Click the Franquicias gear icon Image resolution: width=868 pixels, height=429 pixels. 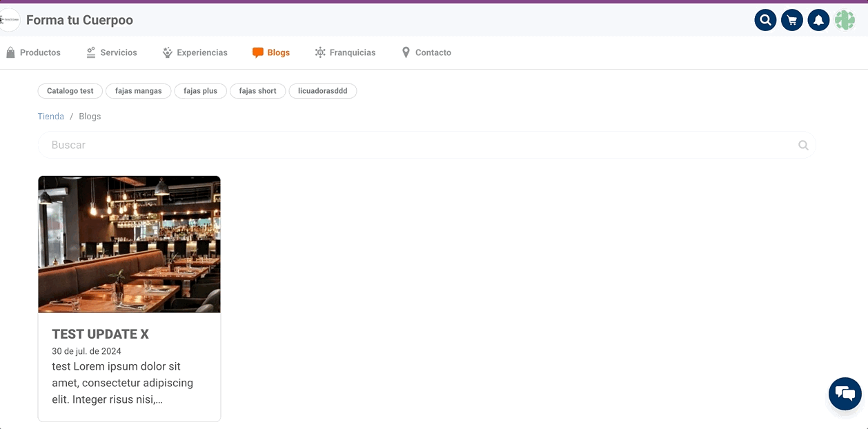319,52
